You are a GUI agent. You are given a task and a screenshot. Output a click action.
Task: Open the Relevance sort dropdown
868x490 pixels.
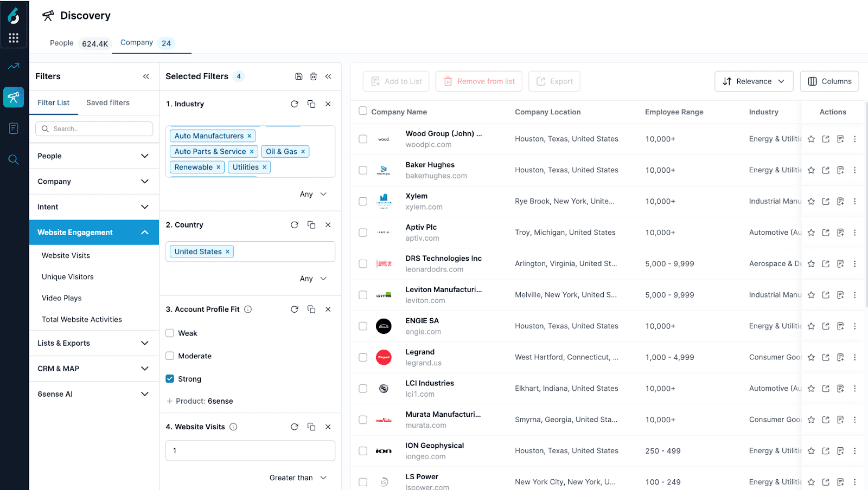point(754,81)
